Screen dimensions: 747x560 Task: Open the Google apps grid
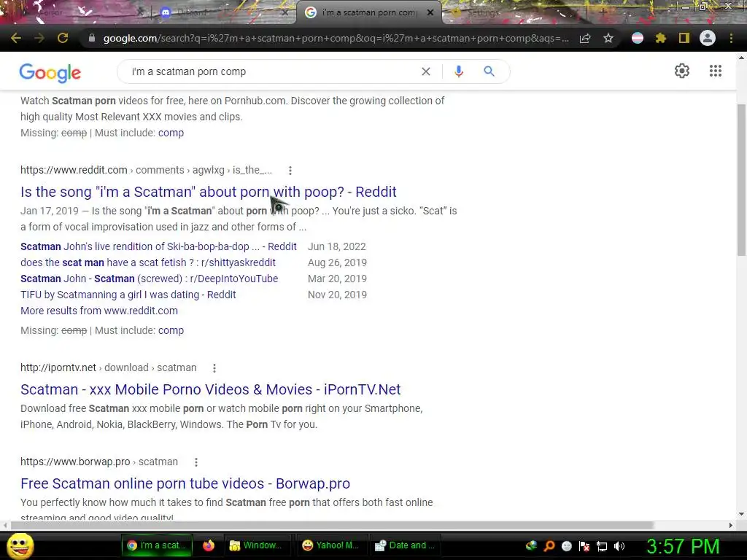(716, 71)
